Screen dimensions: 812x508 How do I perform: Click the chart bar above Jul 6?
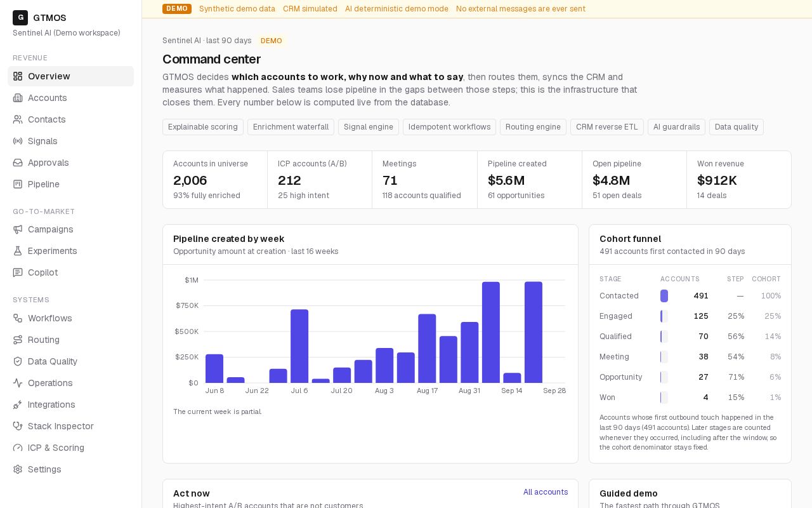pyautogui.click(x=299, y=346)
